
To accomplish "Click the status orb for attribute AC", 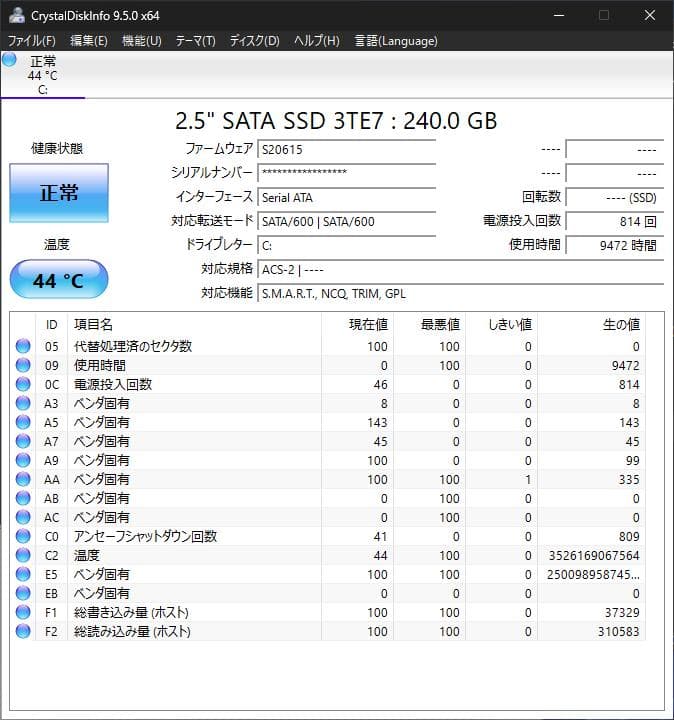I will (x=23, y=517).
